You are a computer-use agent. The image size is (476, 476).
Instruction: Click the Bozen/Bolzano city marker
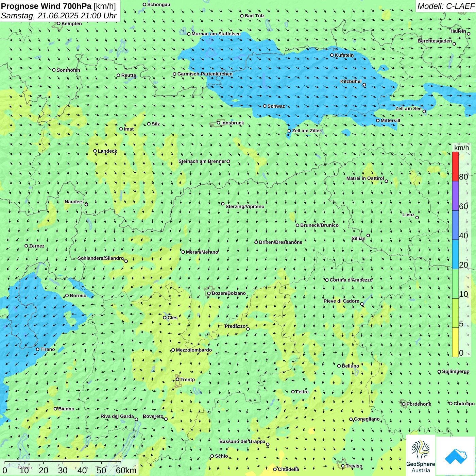[209, 293]
